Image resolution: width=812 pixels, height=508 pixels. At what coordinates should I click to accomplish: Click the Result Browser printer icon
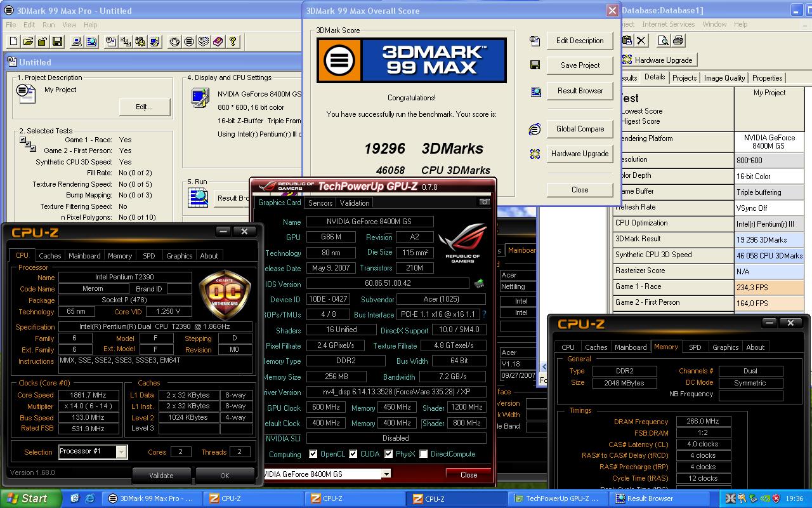click(x=678, y=41)
